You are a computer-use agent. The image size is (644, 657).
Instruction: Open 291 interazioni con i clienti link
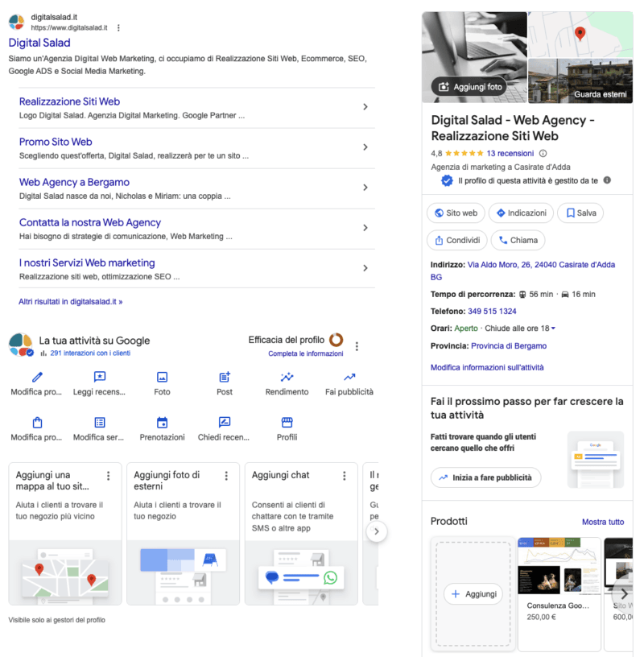coord(90,353)
